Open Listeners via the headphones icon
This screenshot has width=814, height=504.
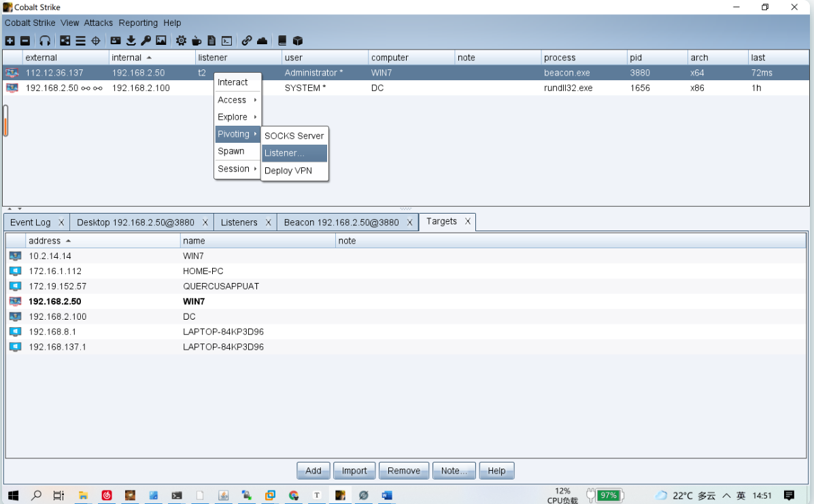coord(45,41)
